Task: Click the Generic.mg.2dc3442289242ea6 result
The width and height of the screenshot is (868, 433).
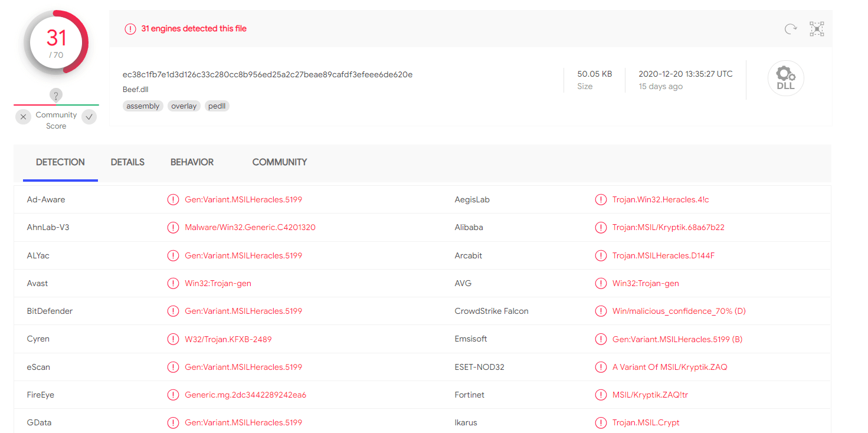Action: click(245, 395)
